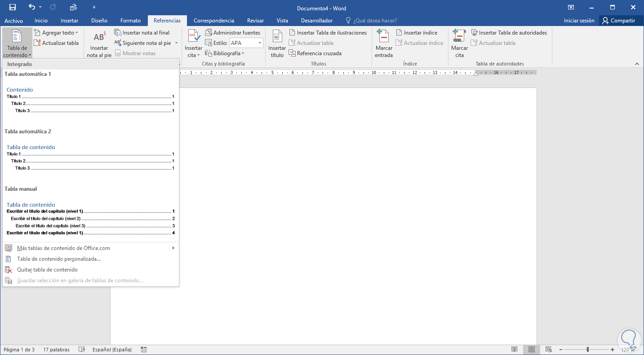Open Tabla de contenido personalizada

coord(58,259)
